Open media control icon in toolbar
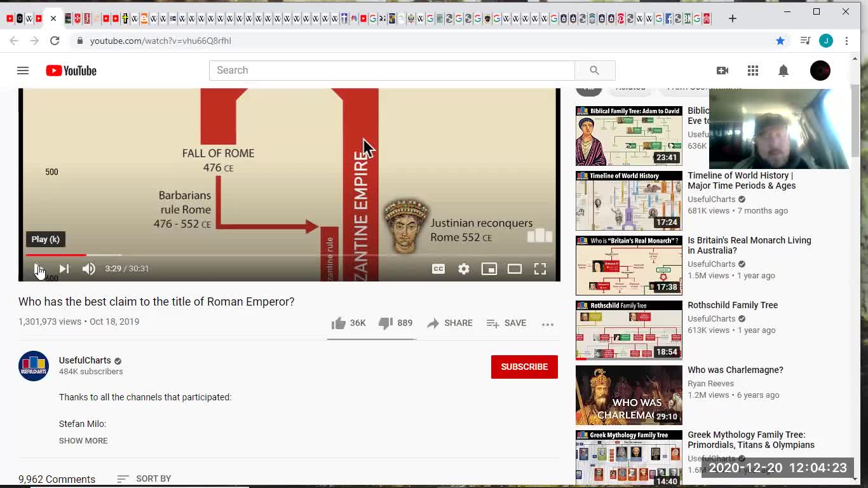This screenshot has width=868, height=488. pos(805,41)
